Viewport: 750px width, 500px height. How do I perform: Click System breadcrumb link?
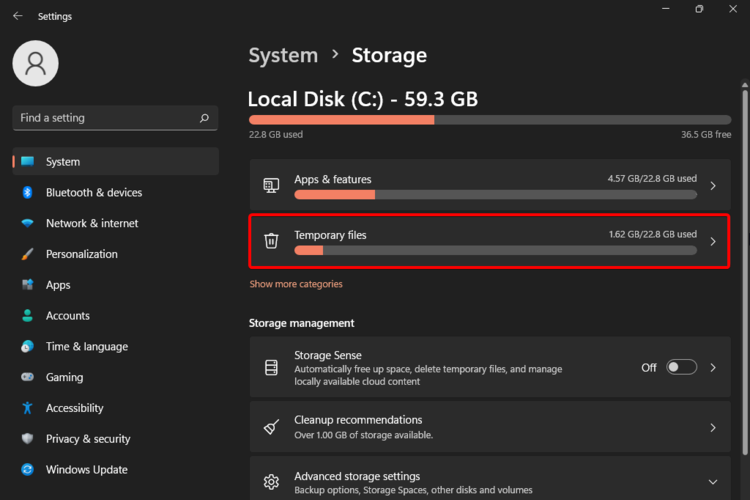pos(283,56)
